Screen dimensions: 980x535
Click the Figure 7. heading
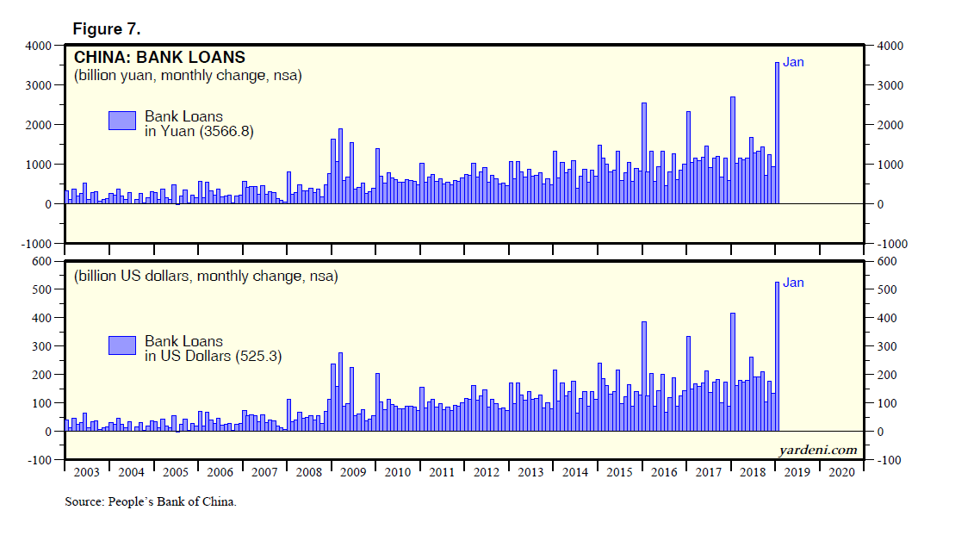(x=106, y=29)
